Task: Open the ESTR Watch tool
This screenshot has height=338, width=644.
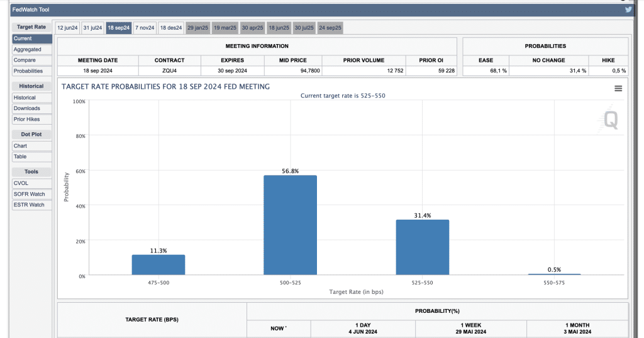Action: click(32, 205)
